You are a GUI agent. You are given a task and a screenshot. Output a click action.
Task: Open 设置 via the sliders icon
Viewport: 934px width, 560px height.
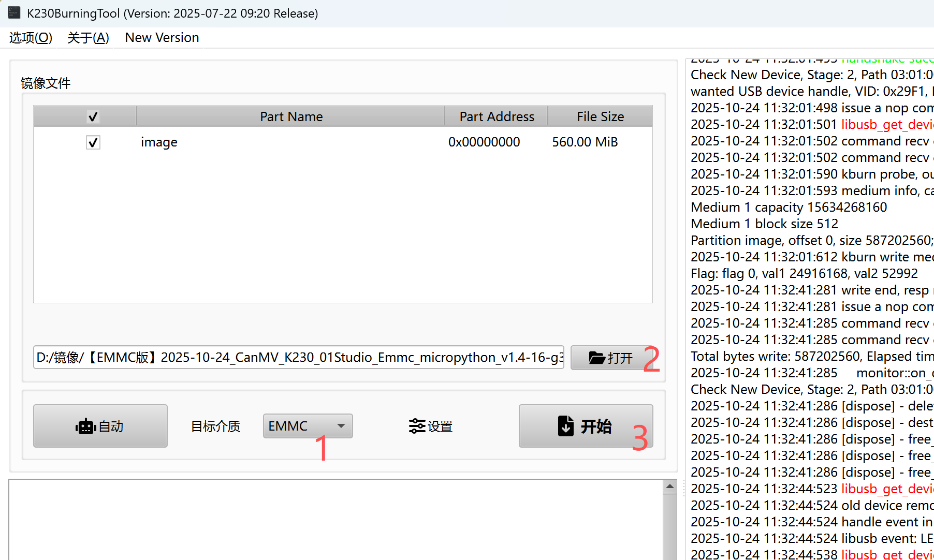pos(417,426)
